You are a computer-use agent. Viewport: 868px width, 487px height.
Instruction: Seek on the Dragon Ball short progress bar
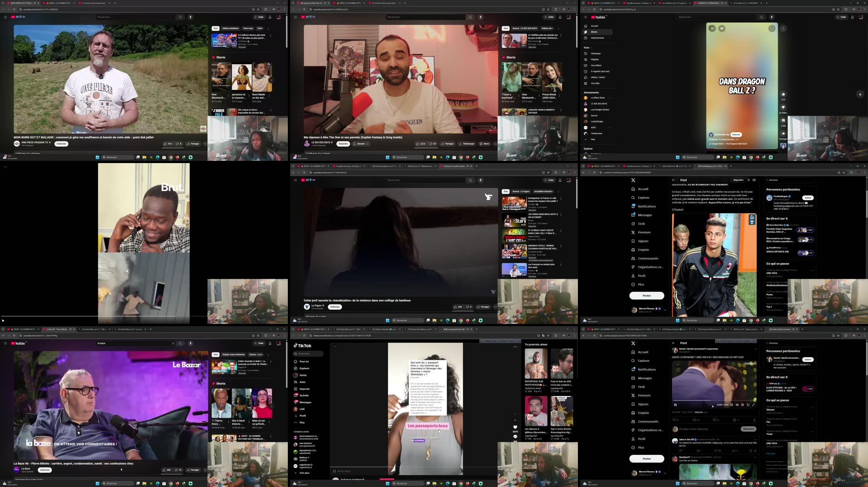click(x=742, y=149)
